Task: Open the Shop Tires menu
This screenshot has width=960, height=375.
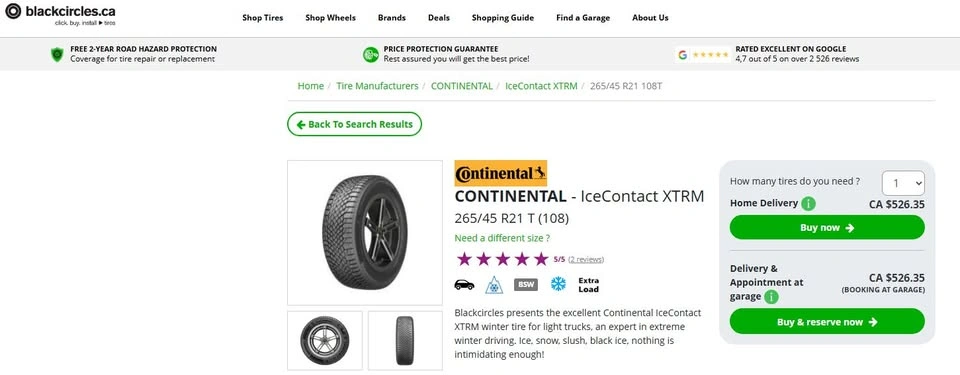Action: coord(263,18)
